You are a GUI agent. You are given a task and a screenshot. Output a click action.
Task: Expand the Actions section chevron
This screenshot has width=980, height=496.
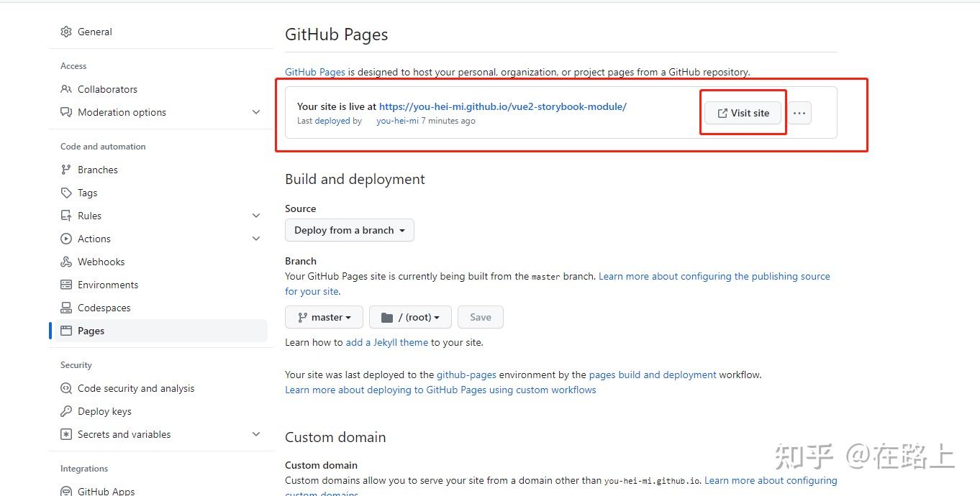[x=256, y=239]
